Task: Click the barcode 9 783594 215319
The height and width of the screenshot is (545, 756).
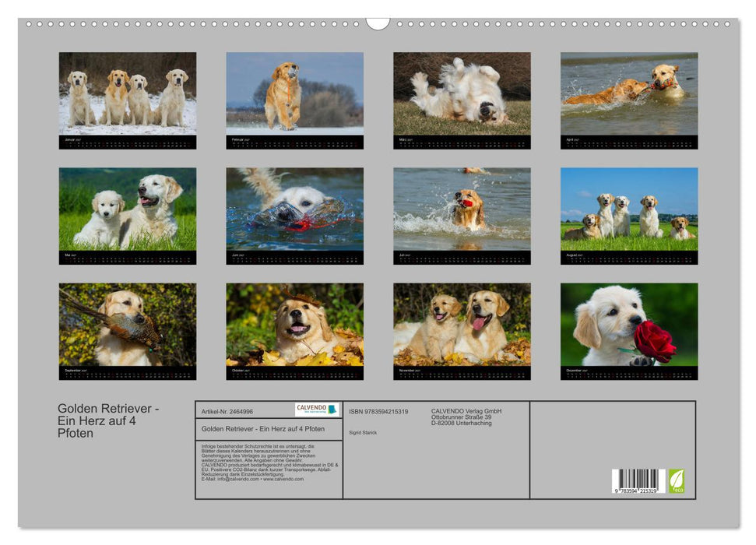Action: 638,481
